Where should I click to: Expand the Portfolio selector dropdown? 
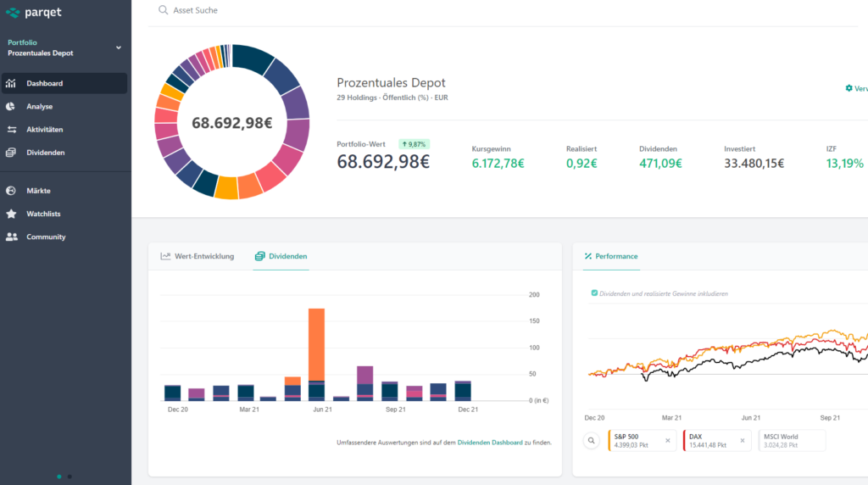point(119,47)
